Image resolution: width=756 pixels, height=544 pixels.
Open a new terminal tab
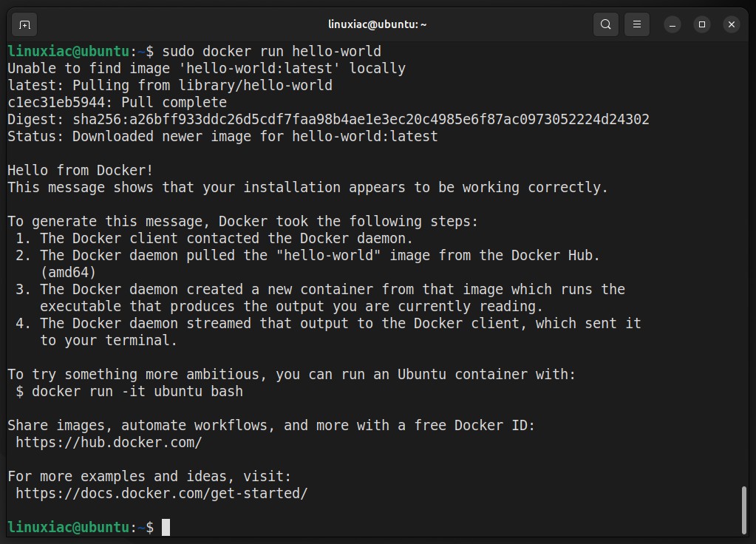point(24,24)
